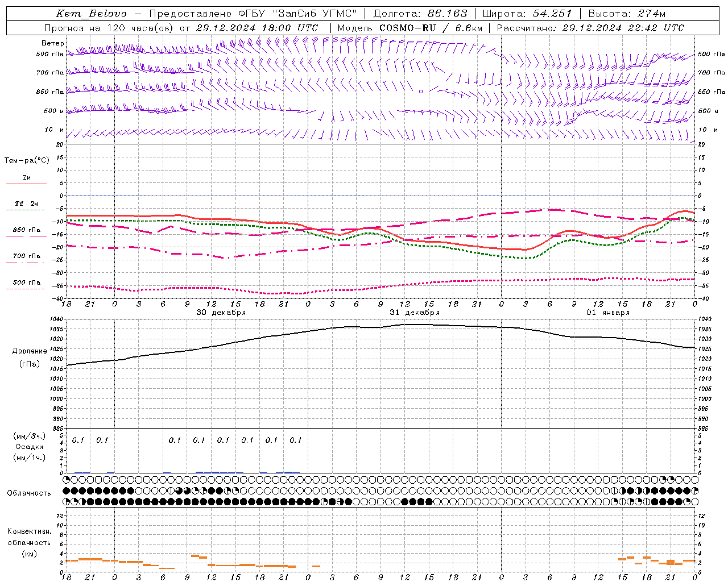Click the 30 декабря date label
Image resolution: width=728 pixels, height=582 pixels.
(x=221, y=313)
